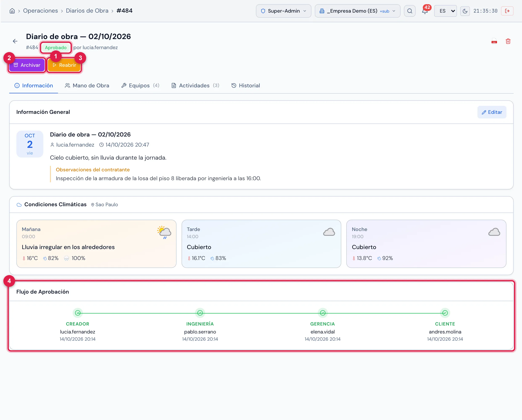522x420 pixels.
Task: Click the Mañana weather rain-sun icon
Action: click(x=164, y=232)
